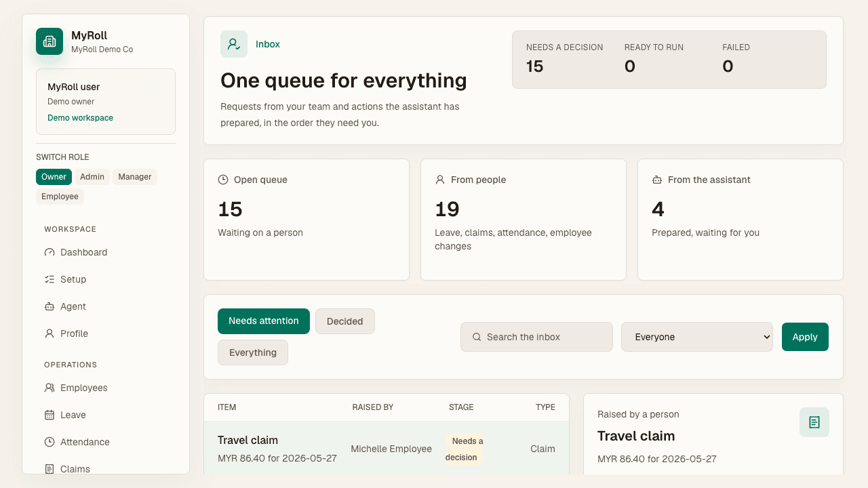Click the Apply button
Image resolution: width=868 pixels, height=488 pixels.
805,337
